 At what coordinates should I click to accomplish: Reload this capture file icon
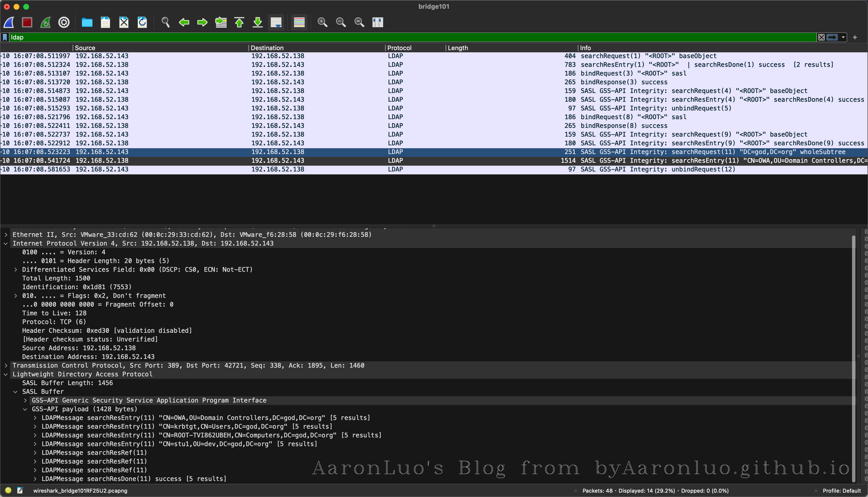(142, 23)
